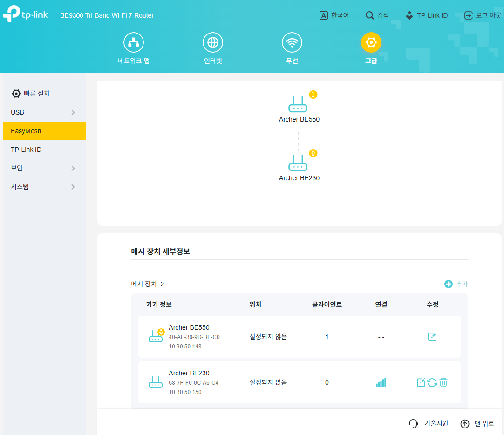This screenshot has height=435, width=504.
Task: Reboot Archer BE230 with refresh icon
Action: point(432,382)
